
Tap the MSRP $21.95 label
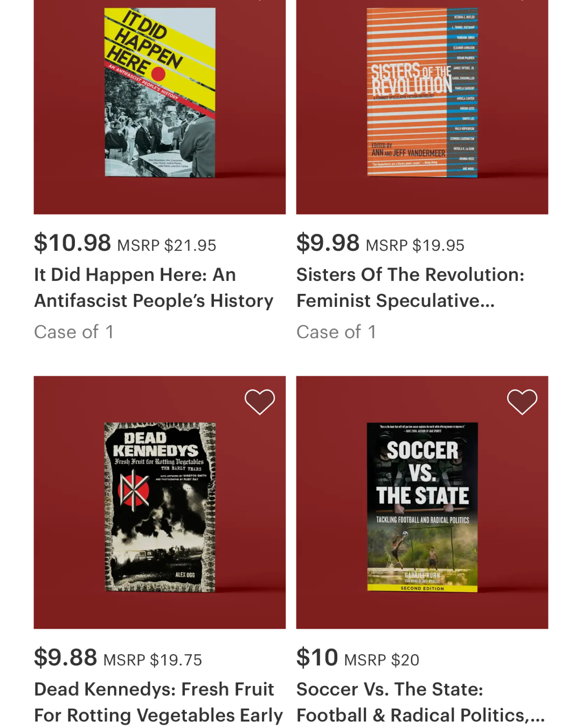click(x=167, y=246)
